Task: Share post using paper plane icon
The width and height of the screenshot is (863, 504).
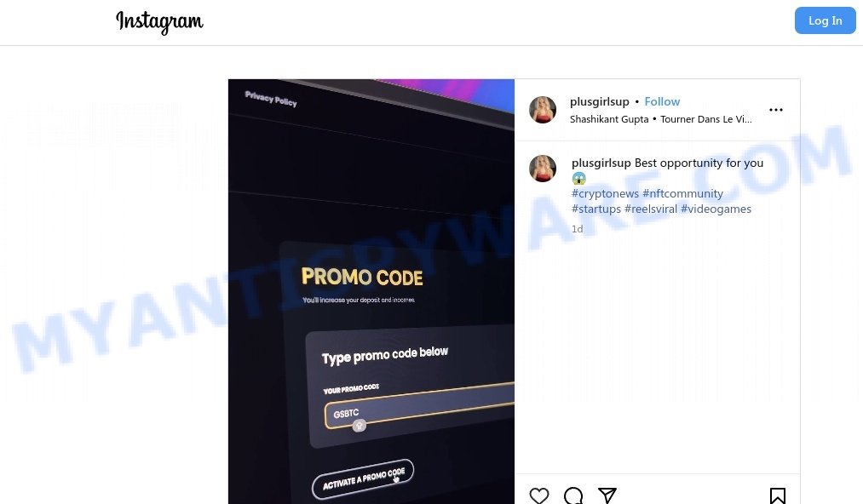Action: pyautogui.click(x=607, y=495)
